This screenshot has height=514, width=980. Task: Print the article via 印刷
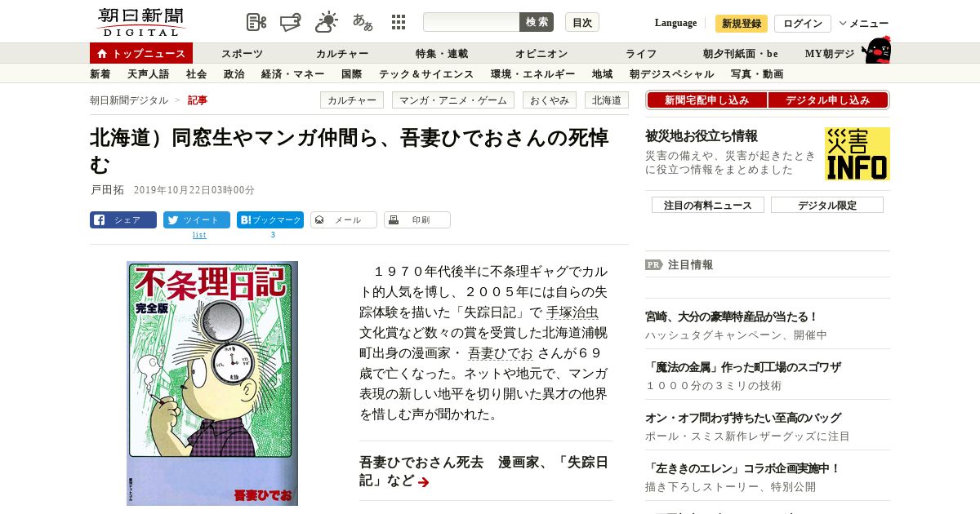pyautogui.click(x=417, y=220)
